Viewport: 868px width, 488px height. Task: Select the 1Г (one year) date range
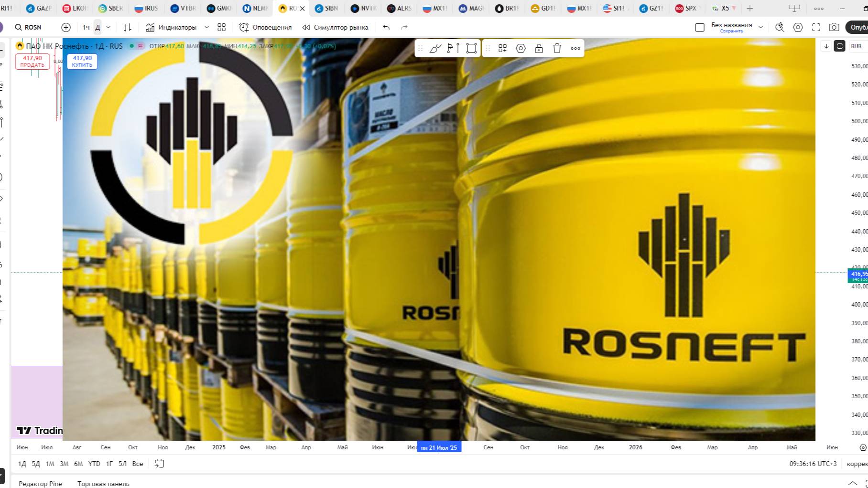click(x=109, y=464)
